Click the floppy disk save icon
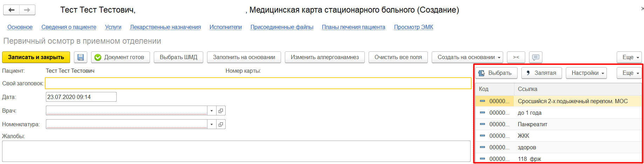Screen dimensions: 644x164 [x=81, y=57]
